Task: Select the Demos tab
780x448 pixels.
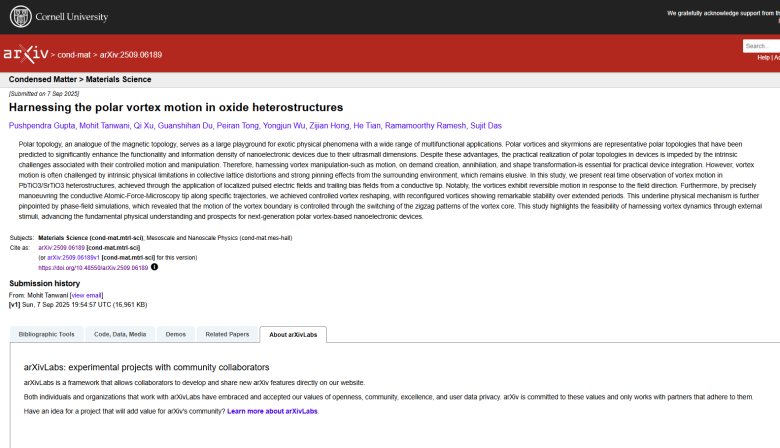Action: point(175,334)
